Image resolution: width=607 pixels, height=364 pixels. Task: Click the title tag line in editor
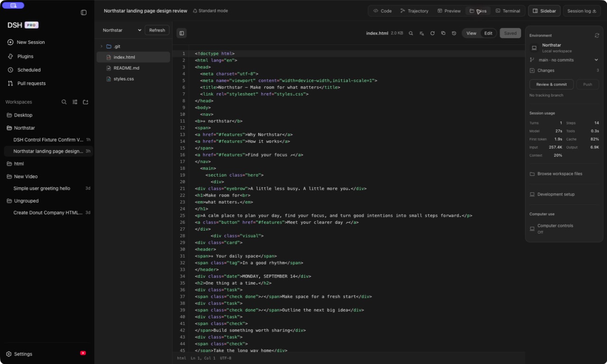pos(270,87)
